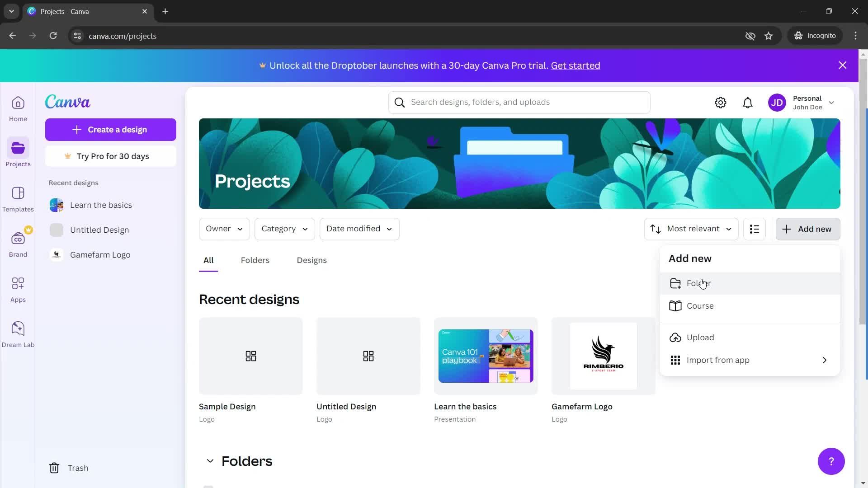
Task: Select Course from Add new menu
Action: click(x=700, y=305)
